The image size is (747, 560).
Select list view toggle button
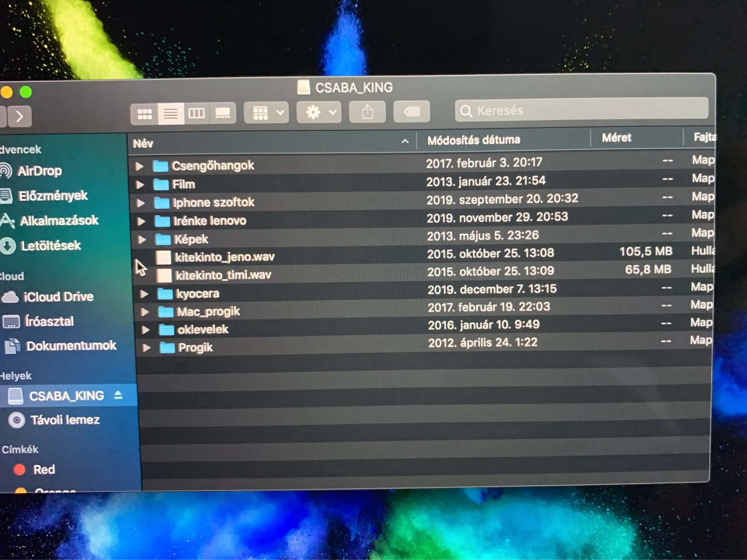coord(171,114)
